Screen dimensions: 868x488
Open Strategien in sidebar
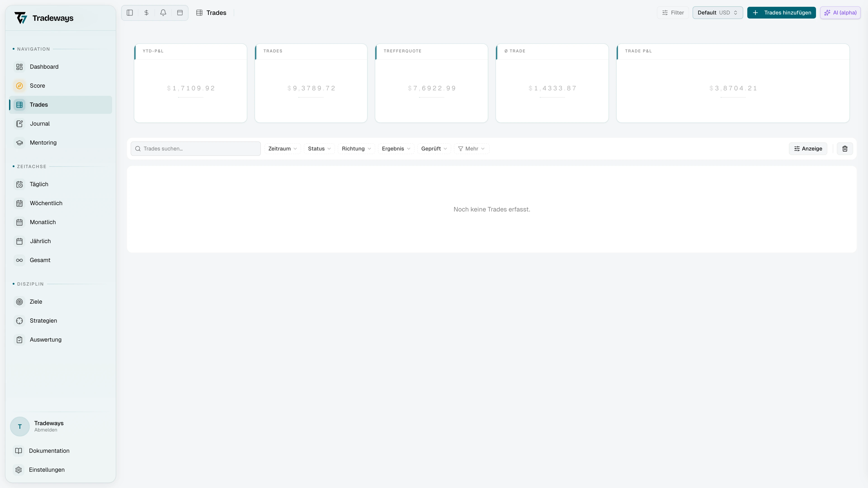pos(61,321)
